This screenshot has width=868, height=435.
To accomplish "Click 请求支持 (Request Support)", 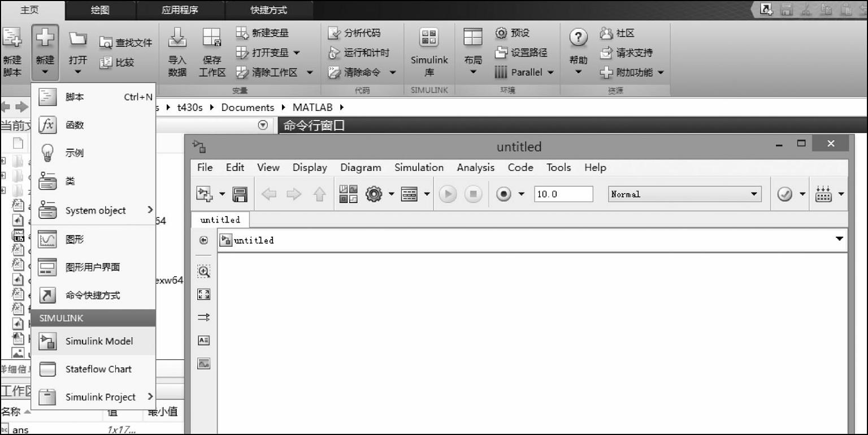I will [x=626, y=53].
